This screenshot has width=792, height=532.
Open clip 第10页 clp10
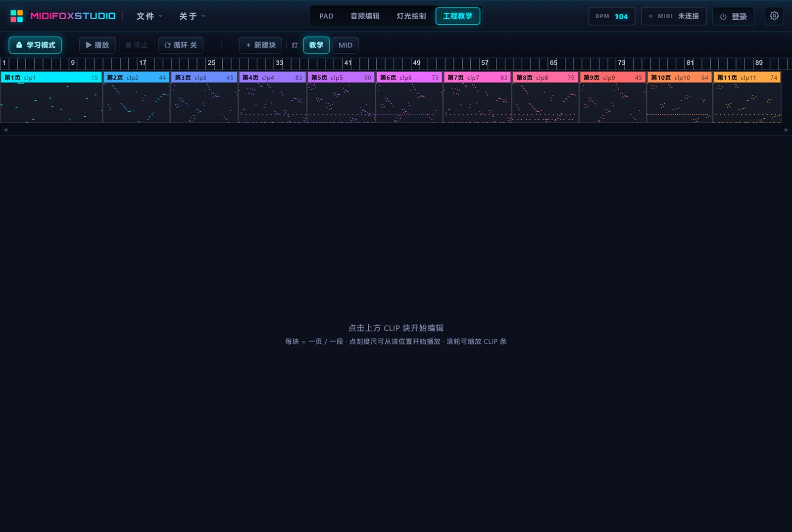[x=680, y=97]
